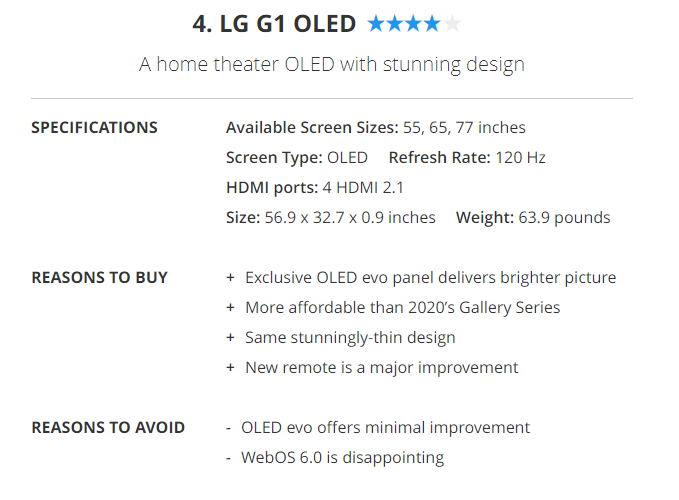Click the Available Screen Sizes label

pyautogui.click(x=312, y=128)
